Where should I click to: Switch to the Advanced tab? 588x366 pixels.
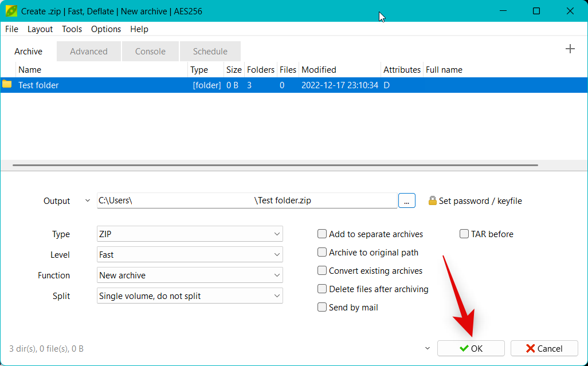89,52
